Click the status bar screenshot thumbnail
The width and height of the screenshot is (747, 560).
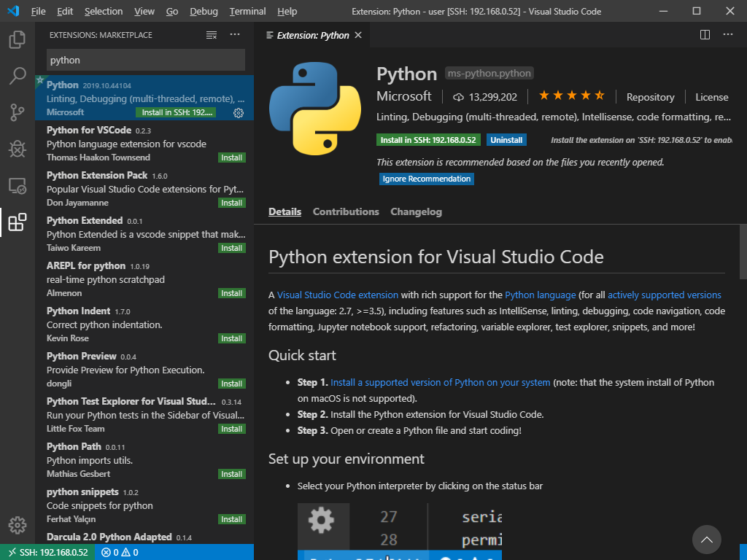click(399, 532)
